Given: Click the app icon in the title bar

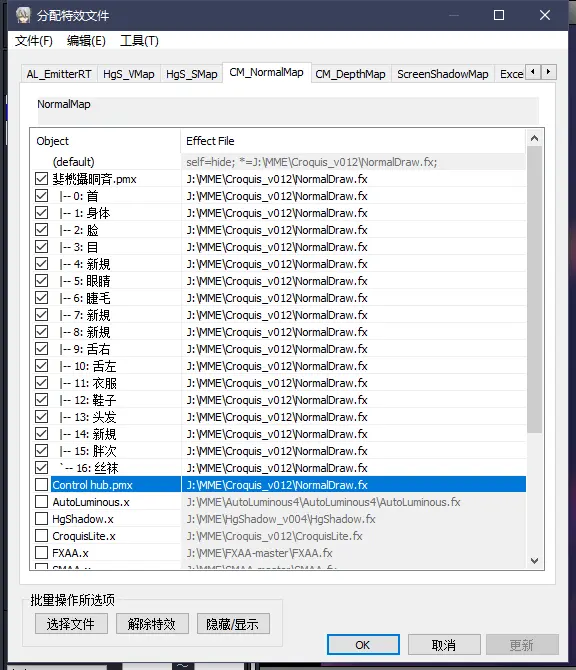Looking at the screenshot, I should [24, 15].
